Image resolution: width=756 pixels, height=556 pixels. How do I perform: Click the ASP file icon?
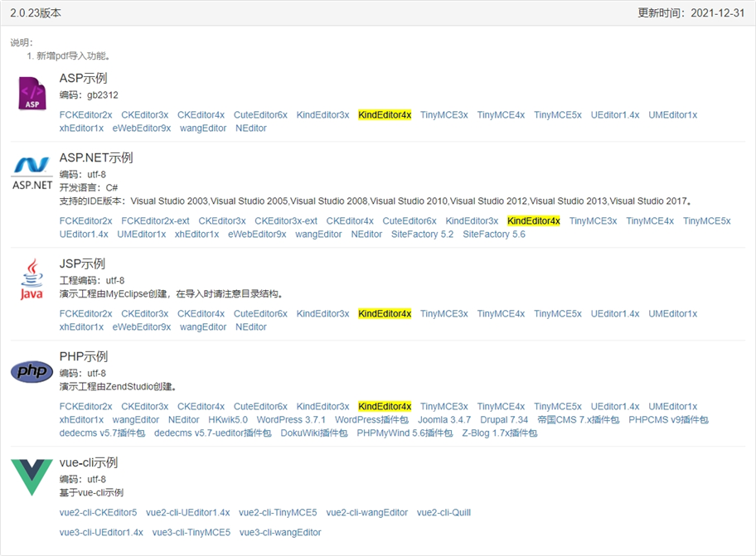point(31,92)
